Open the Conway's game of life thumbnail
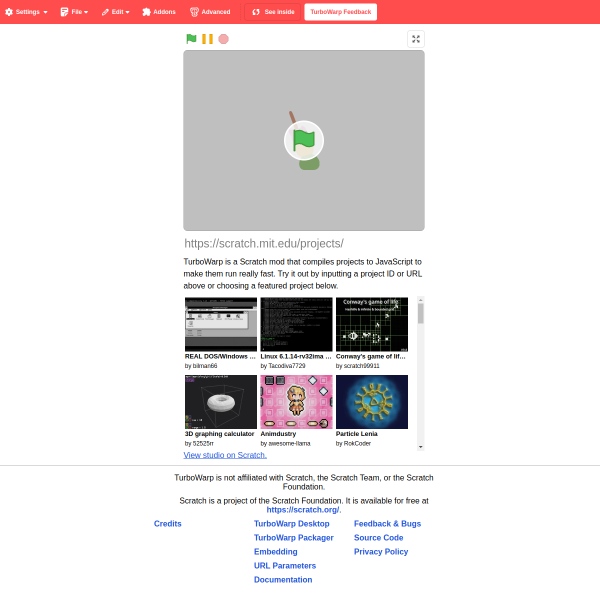 [x=372, y=324]
